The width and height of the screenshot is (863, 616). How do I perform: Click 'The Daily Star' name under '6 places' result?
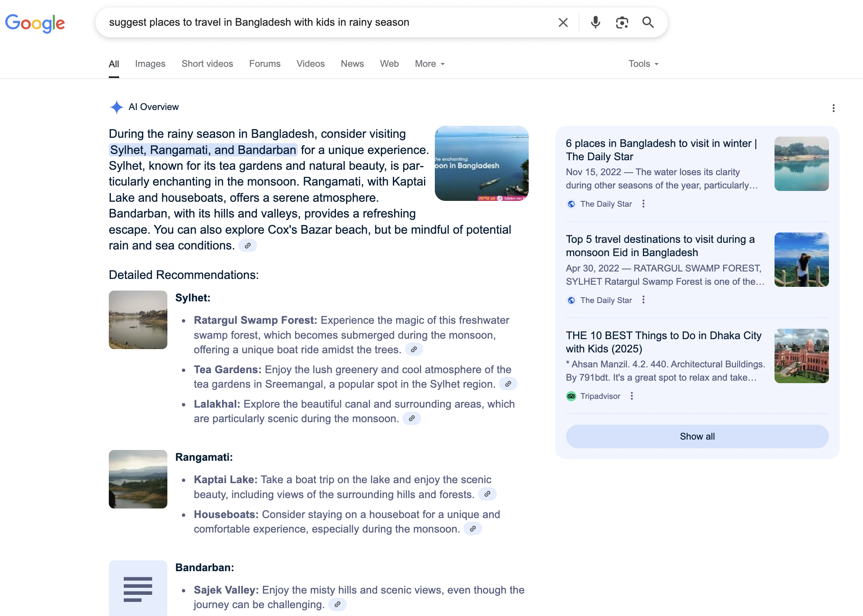[606, 204]
